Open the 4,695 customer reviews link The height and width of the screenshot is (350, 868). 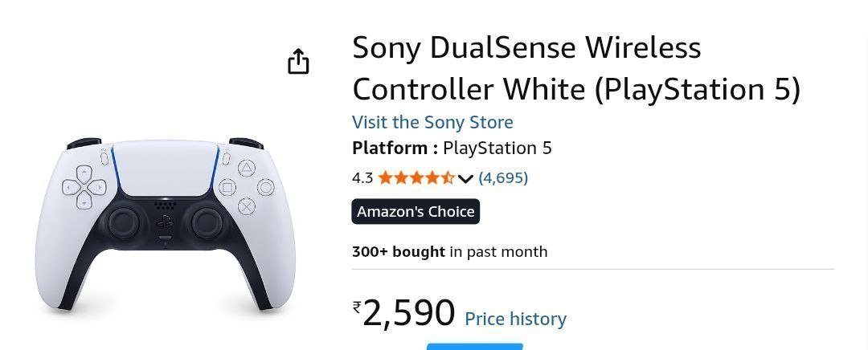[x=503, y=178]
